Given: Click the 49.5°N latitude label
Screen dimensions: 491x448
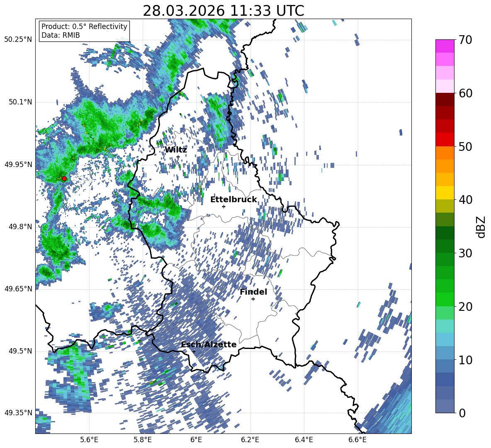Looking at the screenshot, I should click(20, 351).
